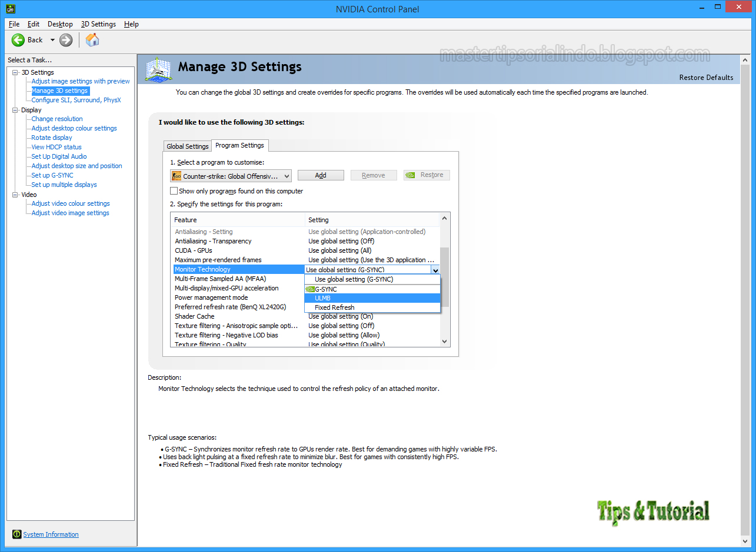Viewport: 756px width, 552px height.
Task: Open Set up G-SYNC task
Action: click(x=52, y=175)
